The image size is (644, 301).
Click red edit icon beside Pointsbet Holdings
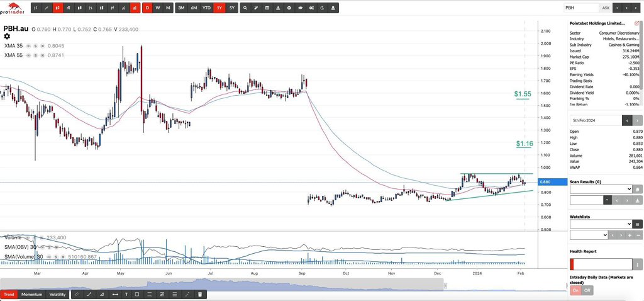coord(636,23)
